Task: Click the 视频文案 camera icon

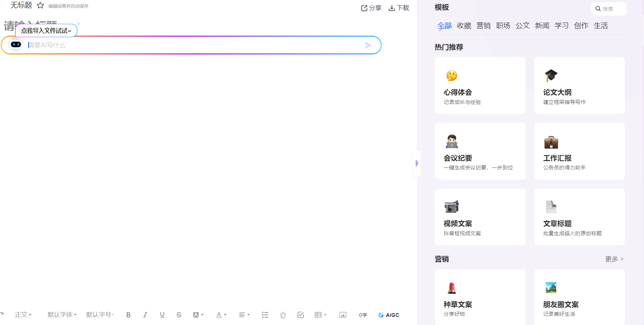Action: tap(452, 207)
